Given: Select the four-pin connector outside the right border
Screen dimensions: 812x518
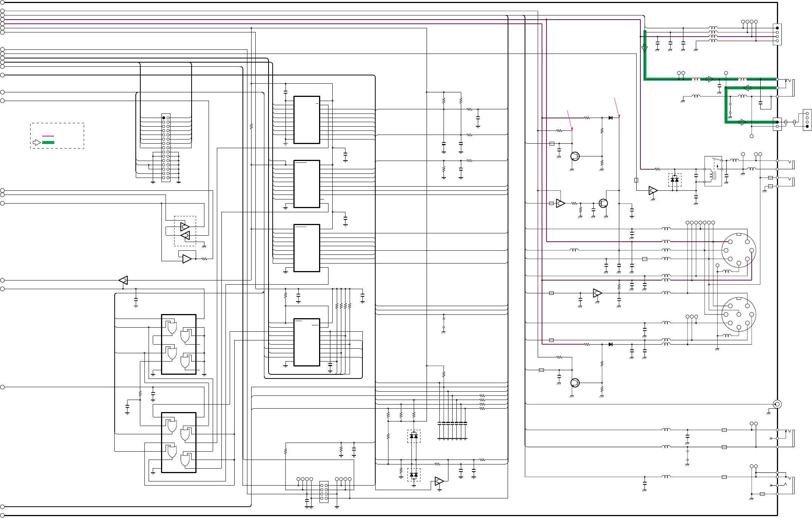Looking at the screenshot, I should point(807,120).
